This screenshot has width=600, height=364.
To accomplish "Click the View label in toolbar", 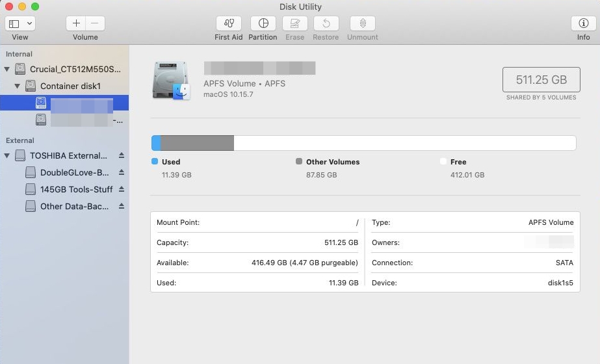I will [20, 37].
